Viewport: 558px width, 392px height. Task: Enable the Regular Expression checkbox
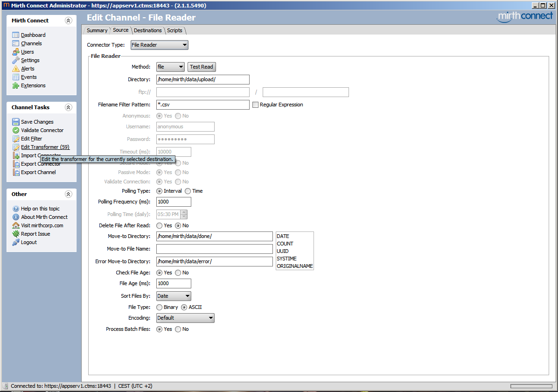pos(255,105)
